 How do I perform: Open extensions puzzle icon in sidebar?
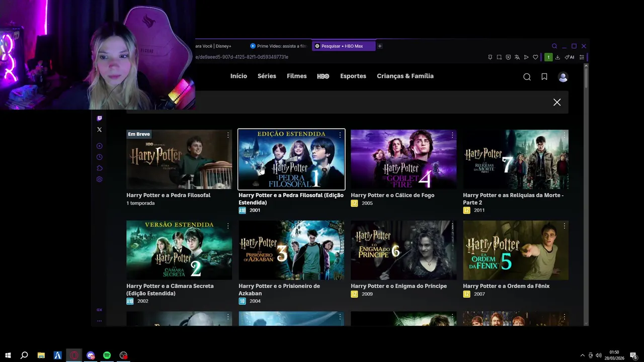pos(99,168)
